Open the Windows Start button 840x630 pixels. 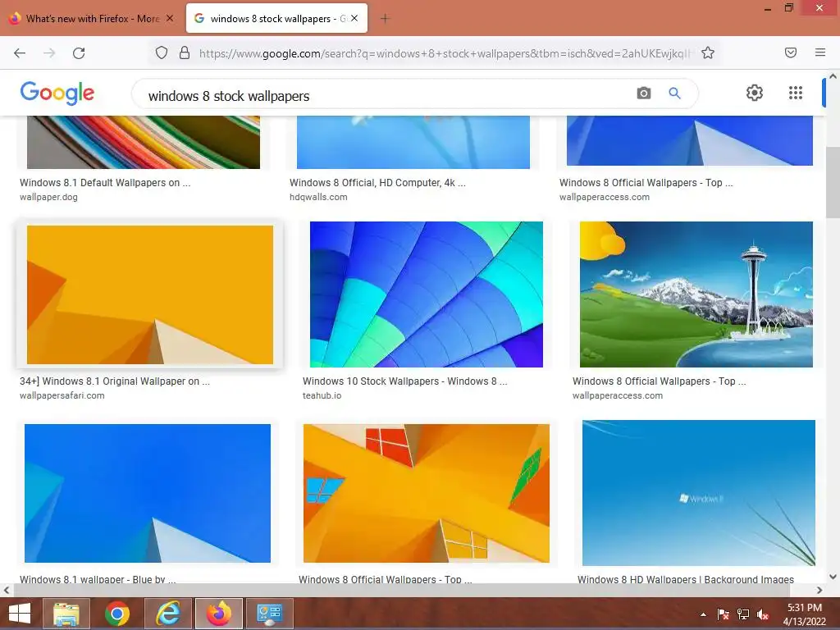pos(20,614)
